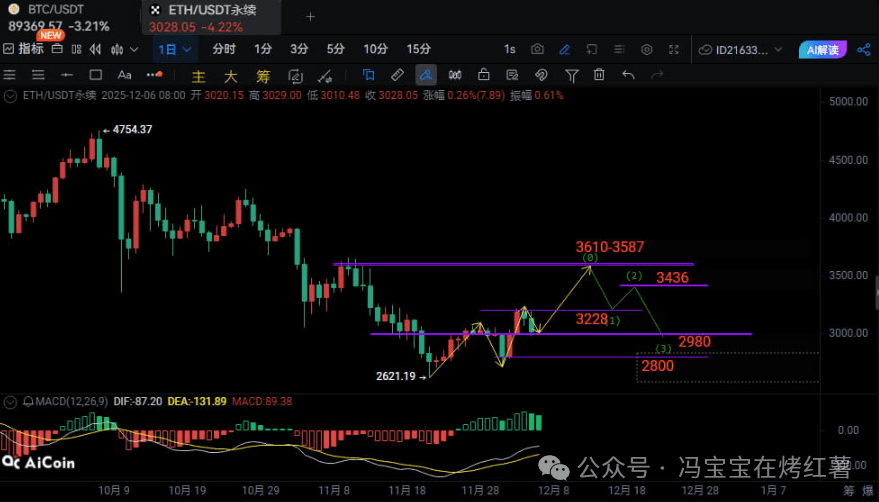Viewport: 879px width, 502px height.
Task: Open the edit notes icon
Action: pos(512,75)
